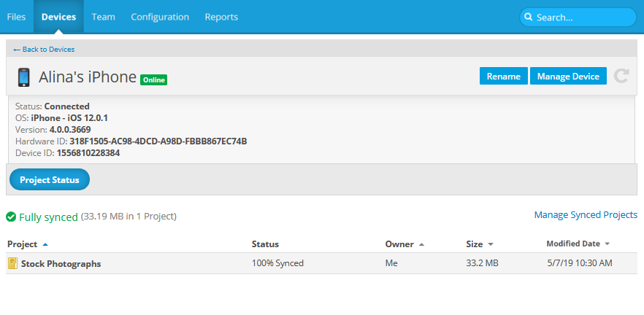This screenshot has width=644, height=315.
Task: Sort by Project column arrow
Action: pyautogui.click(x=45, y=244)
